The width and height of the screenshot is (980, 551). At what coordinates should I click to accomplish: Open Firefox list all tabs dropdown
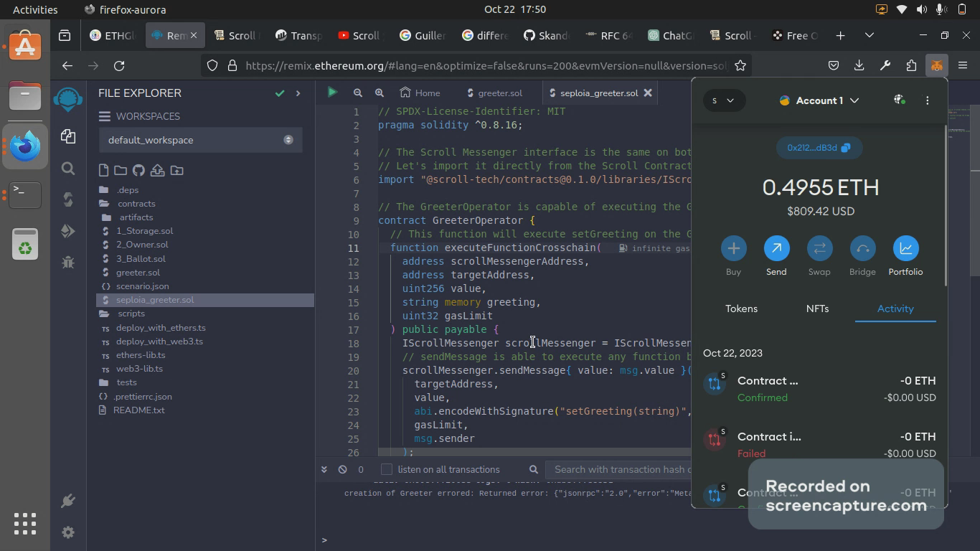[x=870, y=35]
